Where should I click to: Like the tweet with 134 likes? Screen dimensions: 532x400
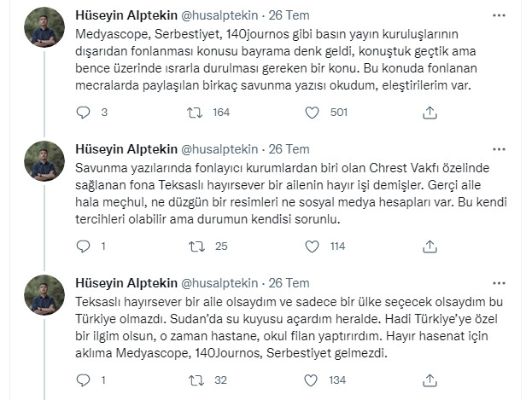tap(312, 381)
